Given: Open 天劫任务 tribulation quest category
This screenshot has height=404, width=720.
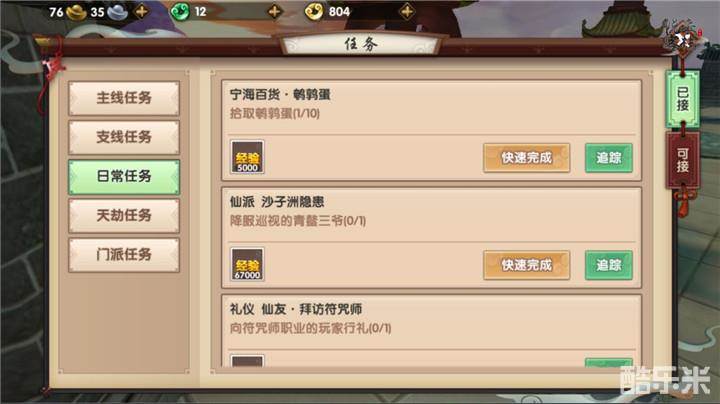Looking at the screenshot, I should click(124, 215).
